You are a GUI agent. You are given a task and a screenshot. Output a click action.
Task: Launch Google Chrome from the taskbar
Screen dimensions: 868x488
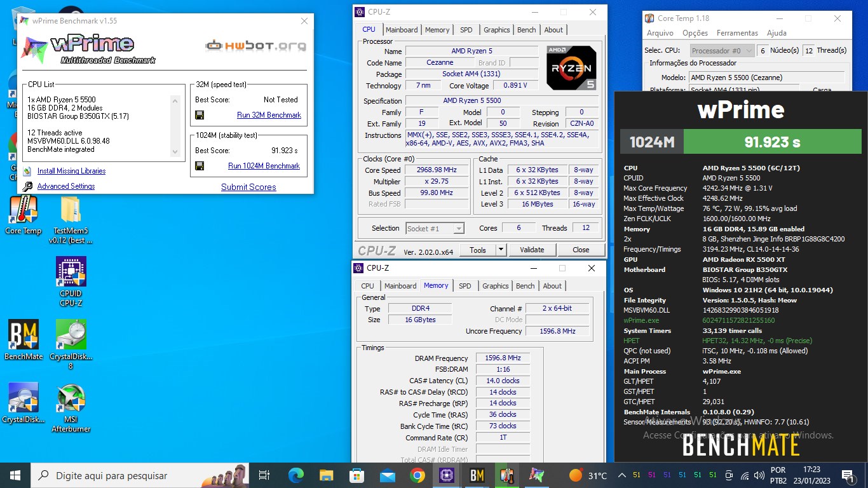417,475
